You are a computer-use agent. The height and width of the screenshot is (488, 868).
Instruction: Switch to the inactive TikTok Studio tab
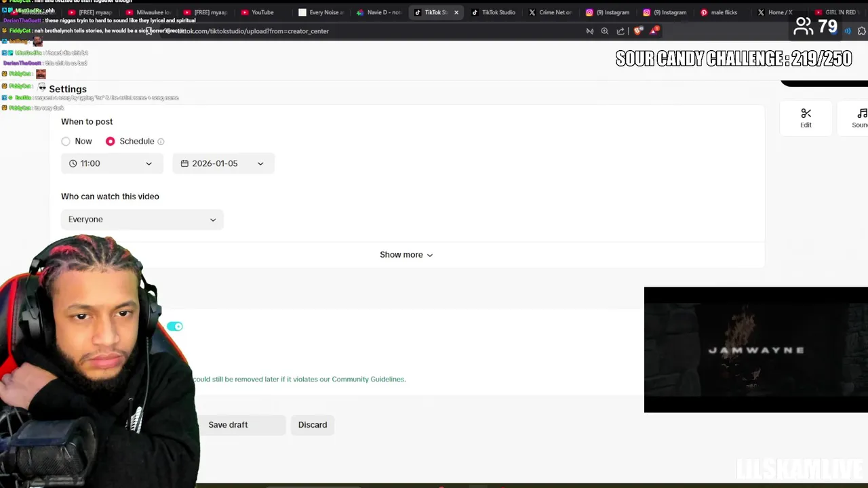click(494, 12)
